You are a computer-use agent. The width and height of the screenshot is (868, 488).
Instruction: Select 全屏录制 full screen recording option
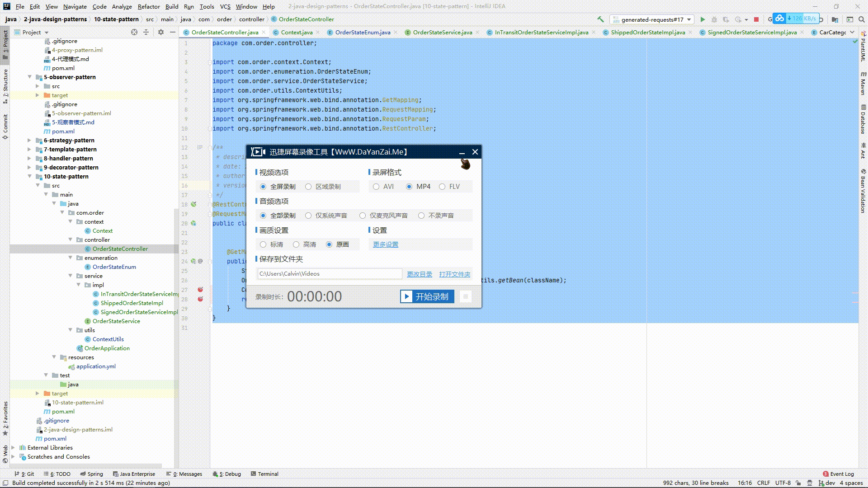pos(278,187)
